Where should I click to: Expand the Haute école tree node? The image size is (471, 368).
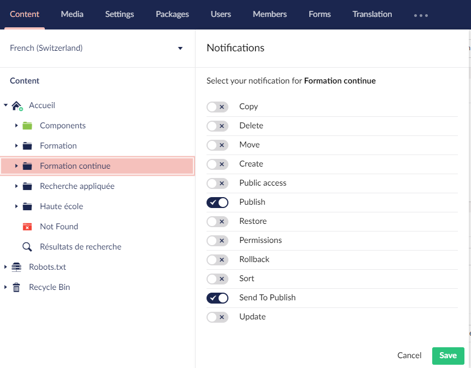[x=16, y=206]
